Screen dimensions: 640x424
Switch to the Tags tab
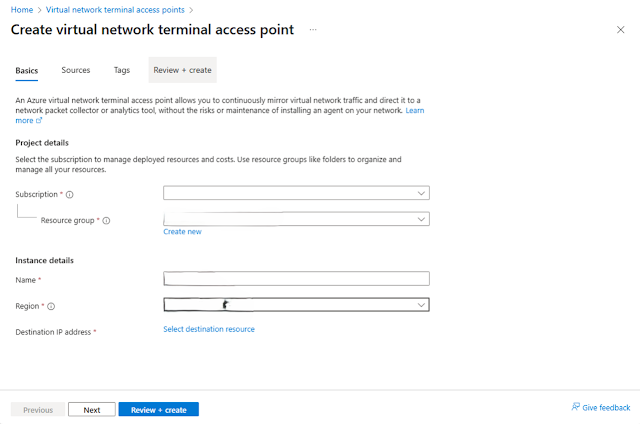click(x=122, y=70)
